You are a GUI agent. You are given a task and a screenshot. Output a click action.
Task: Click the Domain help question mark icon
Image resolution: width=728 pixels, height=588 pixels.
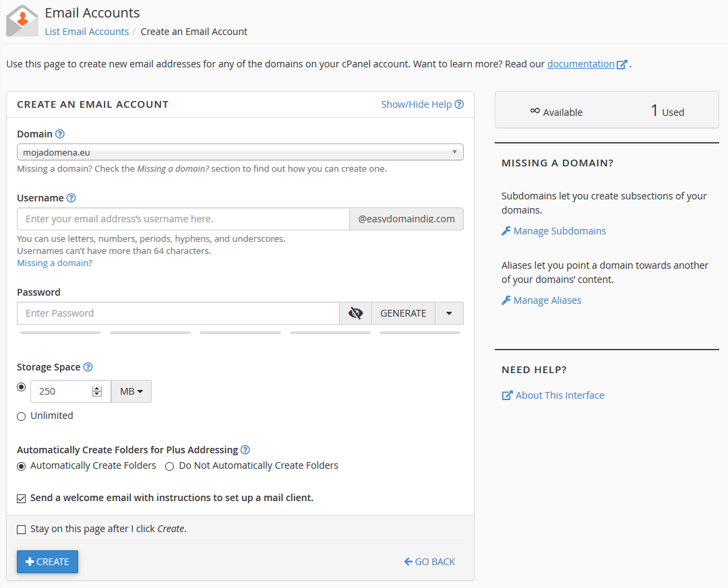point(60,134)
